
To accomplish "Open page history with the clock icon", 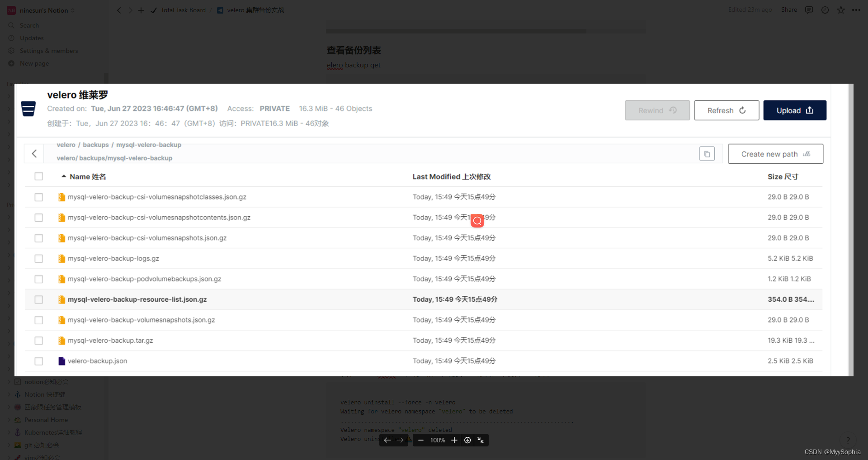I will 825,10.
